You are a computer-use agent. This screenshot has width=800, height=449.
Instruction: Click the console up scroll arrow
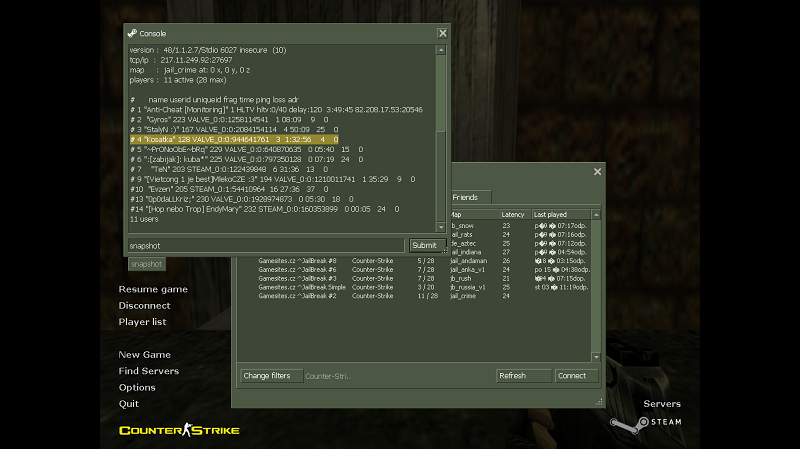(441, 50)
